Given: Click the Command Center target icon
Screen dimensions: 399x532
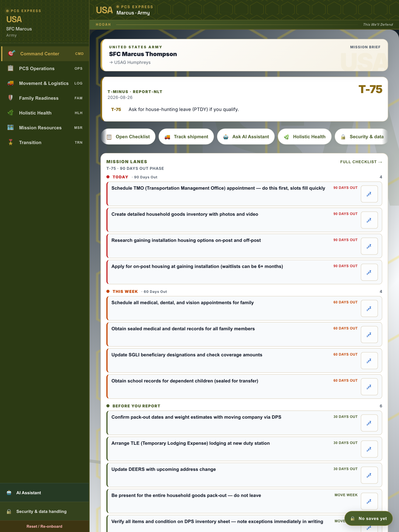Looking at the screenshot, I should coord(11,53).
